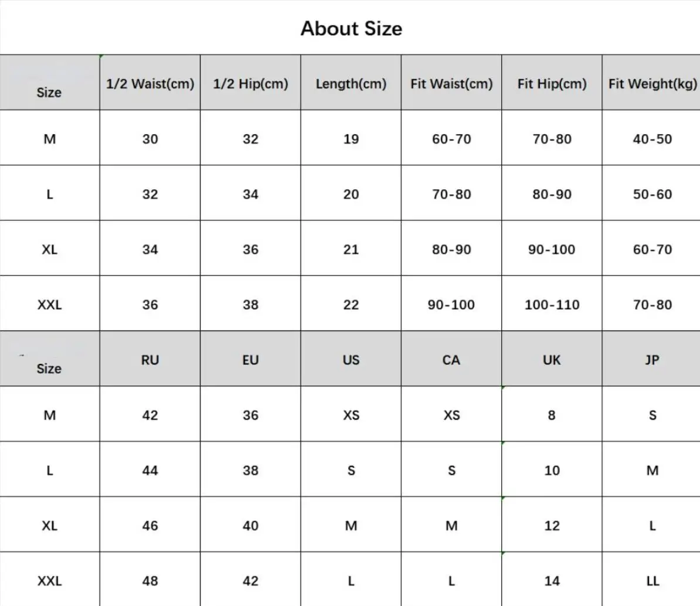Click the Fit Waist(cm) header cell
This screenshot has width=700, height=606.
(x=451, y=84)
